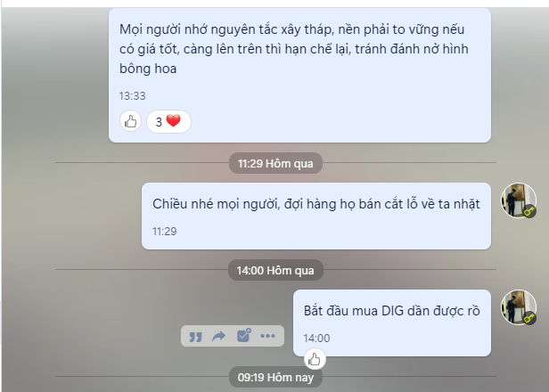The height and width of the screenshot is (392, 549).
Task: Click the 14:00 timestamp in DIG message
Action: pos(316,339)
